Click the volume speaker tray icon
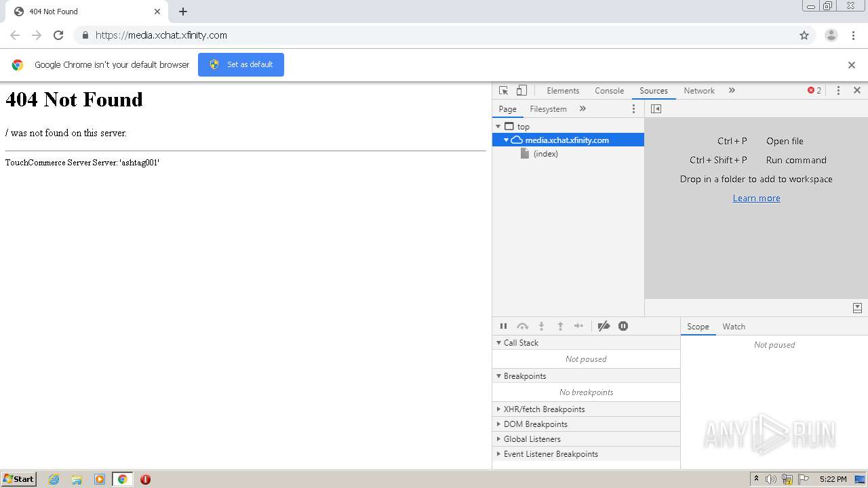 [771, 479]
